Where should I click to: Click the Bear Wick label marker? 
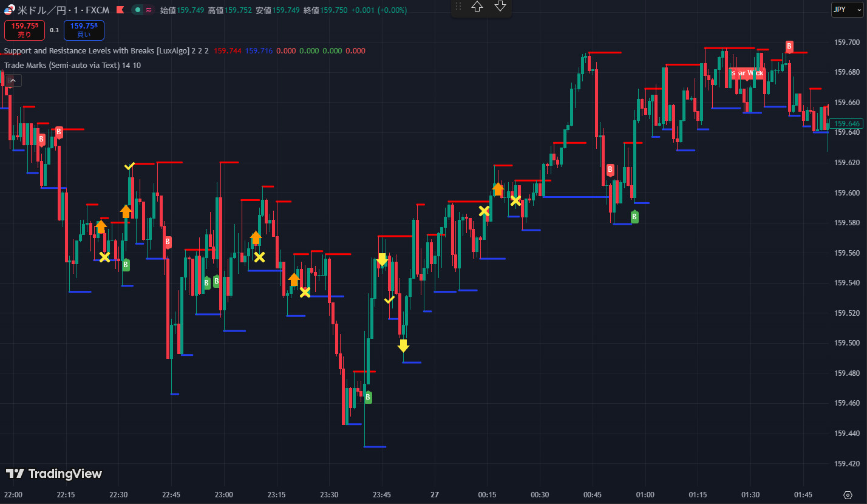(747, 73)
